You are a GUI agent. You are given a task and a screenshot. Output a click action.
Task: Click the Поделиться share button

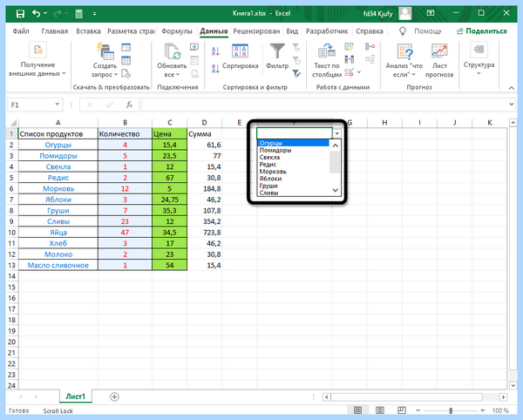tap(482, 31)
